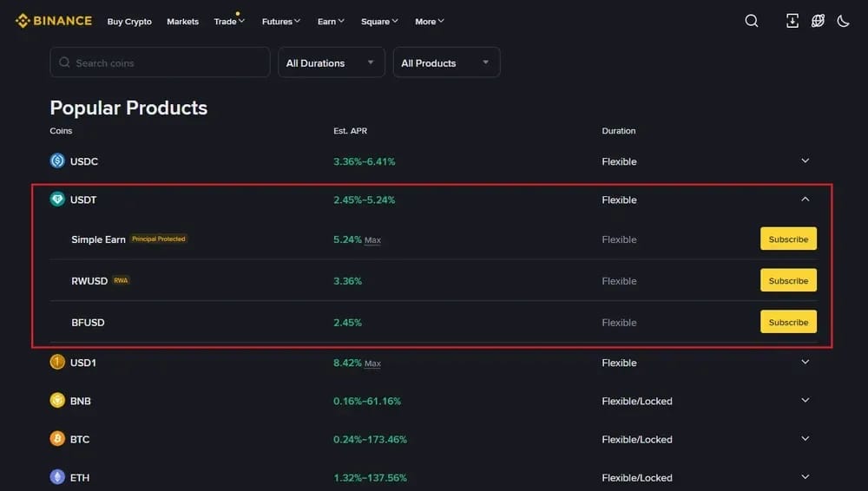
Task: Click Max label next to 5.24%
Action: (372, 239)
